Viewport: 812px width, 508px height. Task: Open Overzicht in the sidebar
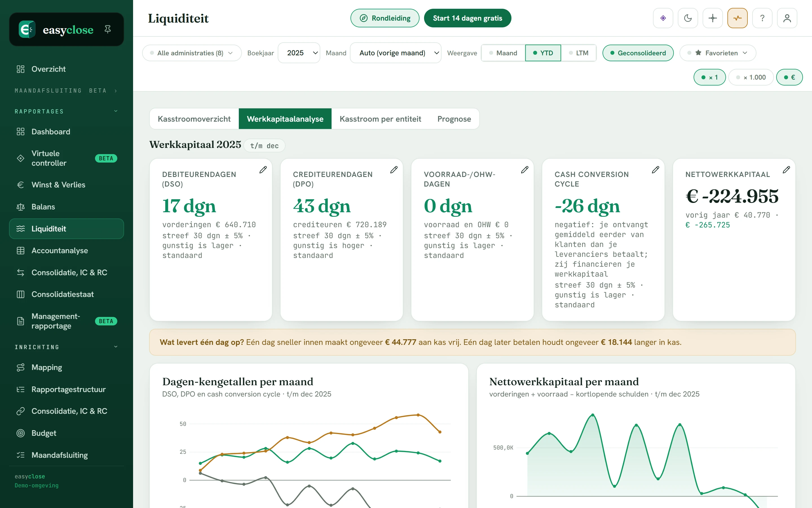tap(67, 69)
